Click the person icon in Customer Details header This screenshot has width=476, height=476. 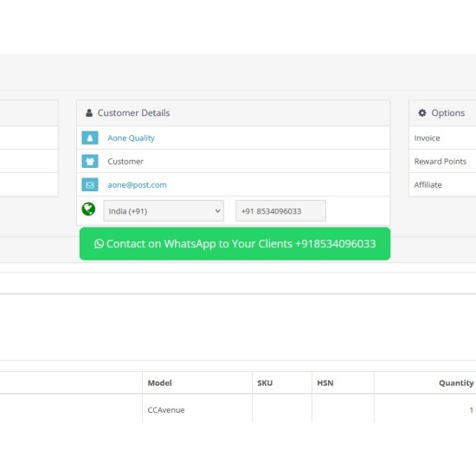coord(89,113)
